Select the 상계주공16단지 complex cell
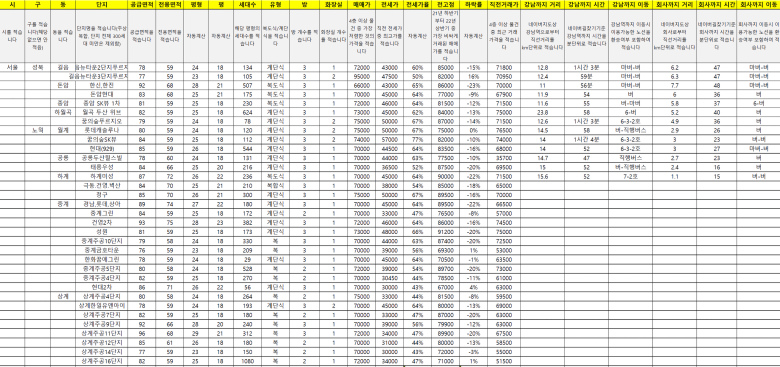This screenshot has width=780, height=367. pos(101,361)
